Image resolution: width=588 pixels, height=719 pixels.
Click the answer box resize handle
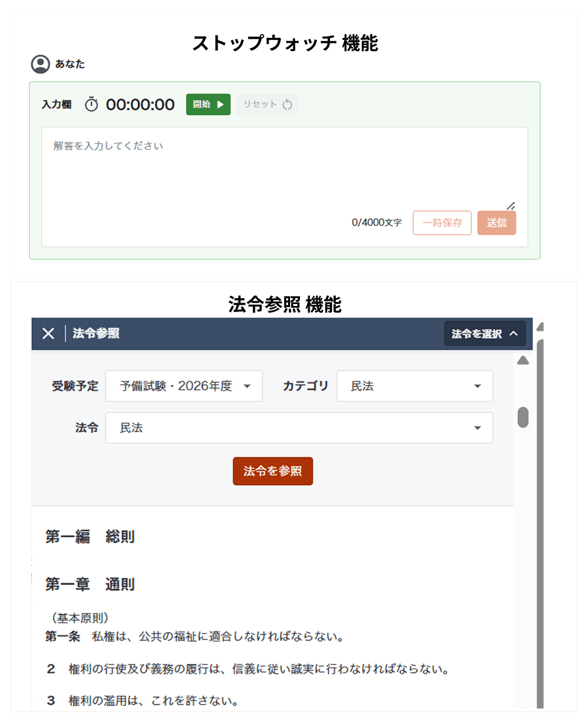click(511, 205)
